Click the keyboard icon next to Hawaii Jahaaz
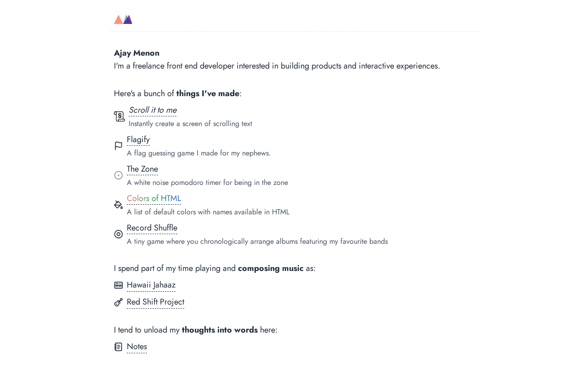The width and height of the screenshot is (588, 368). pos(119,285)
